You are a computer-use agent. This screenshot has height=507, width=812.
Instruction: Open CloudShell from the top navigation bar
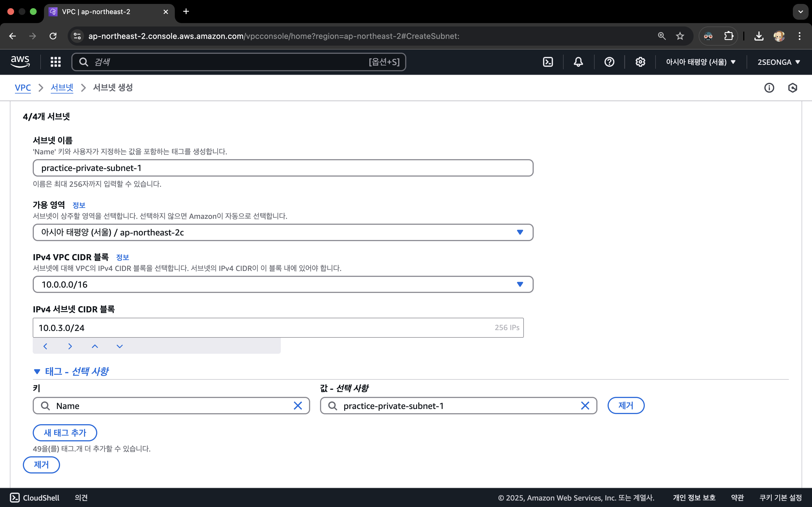[x=548, y=62]
